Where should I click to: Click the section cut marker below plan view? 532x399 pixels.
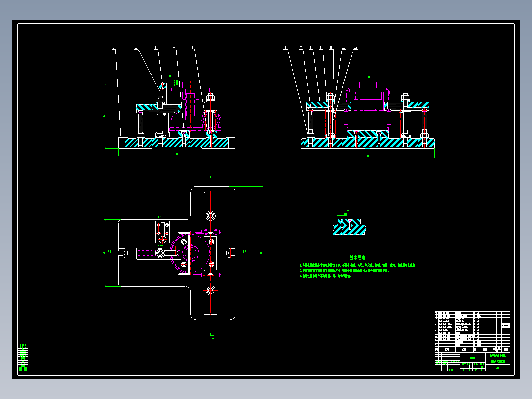(x=212, y=336)
